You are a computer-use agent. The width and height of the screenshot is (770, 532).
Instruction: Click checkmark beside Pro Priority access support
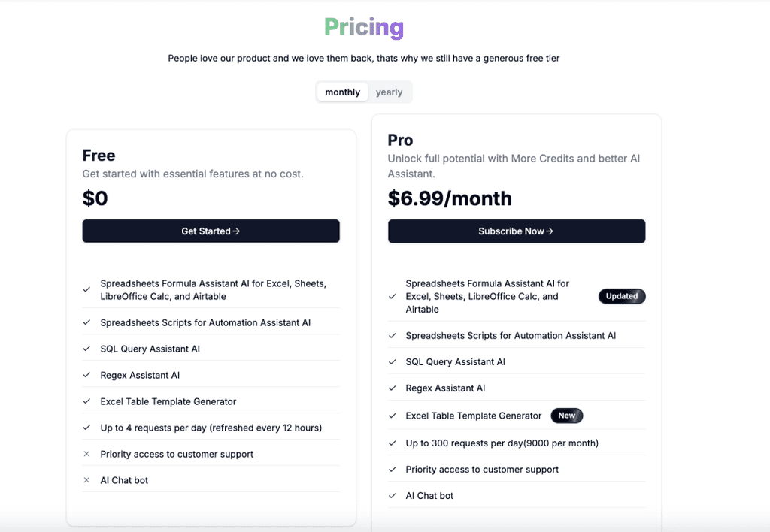392,470
